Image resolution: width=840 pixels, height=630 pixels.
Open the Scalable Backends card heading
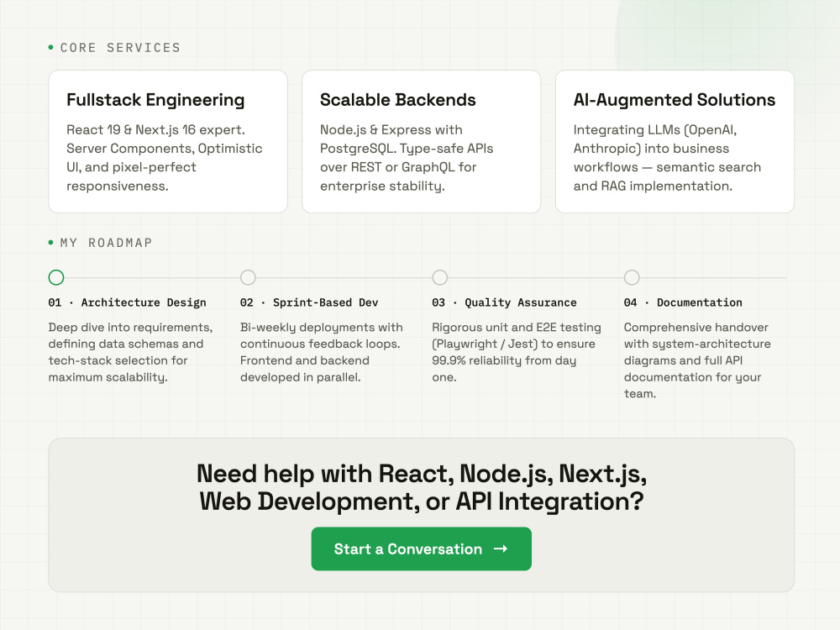pyautogui.click(x=397, y=100)
